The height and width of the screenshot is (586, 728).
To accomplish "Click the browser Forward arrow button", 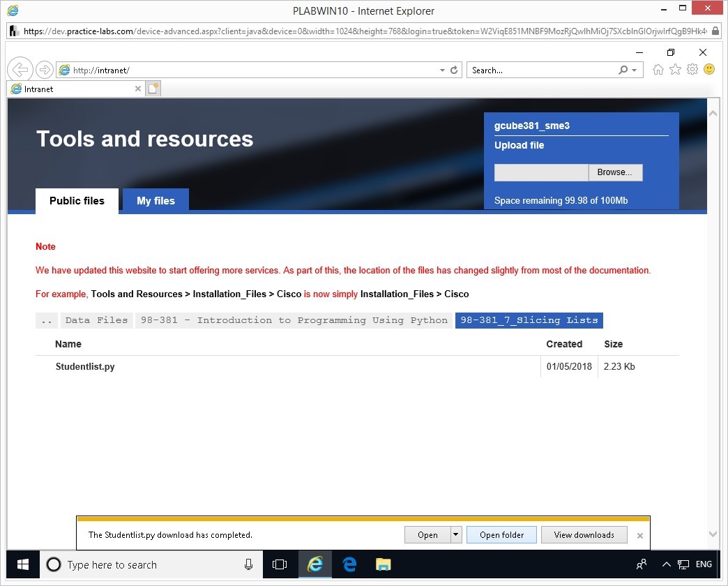I will pos(44,70).
